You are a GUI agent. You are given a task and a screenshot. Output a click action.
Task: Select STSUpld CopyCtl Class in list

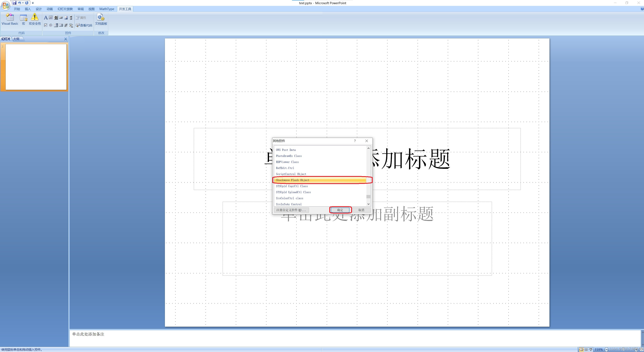point(292,186)
